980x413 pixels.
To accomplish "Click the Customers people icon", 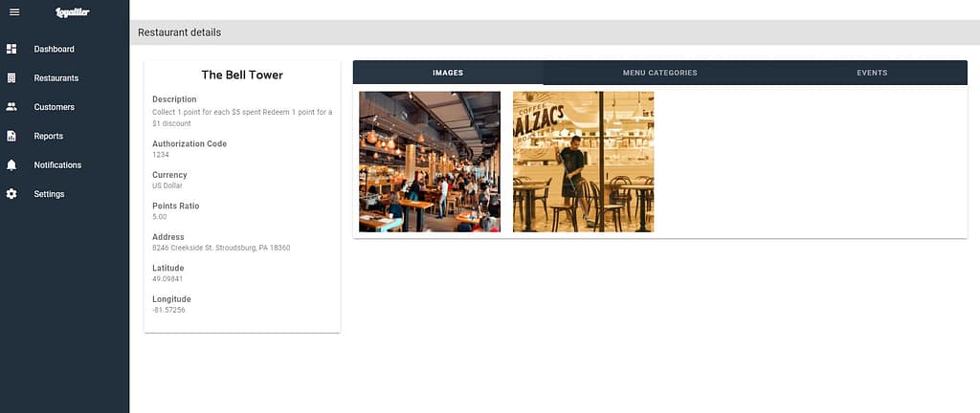I will coord(11,107).
